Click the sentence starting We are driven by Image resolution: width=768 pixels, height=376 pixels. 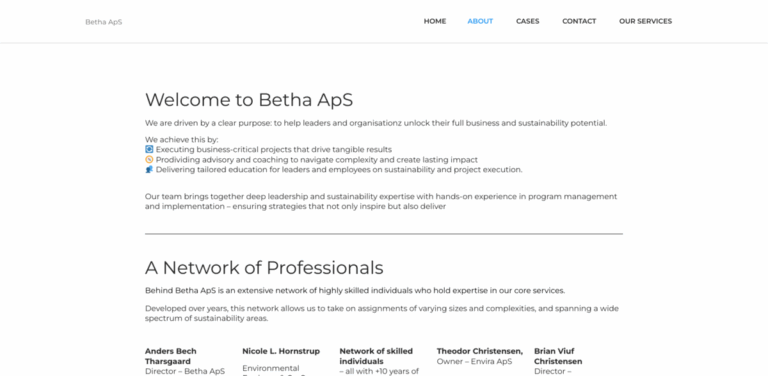click(x=376, y=123)
